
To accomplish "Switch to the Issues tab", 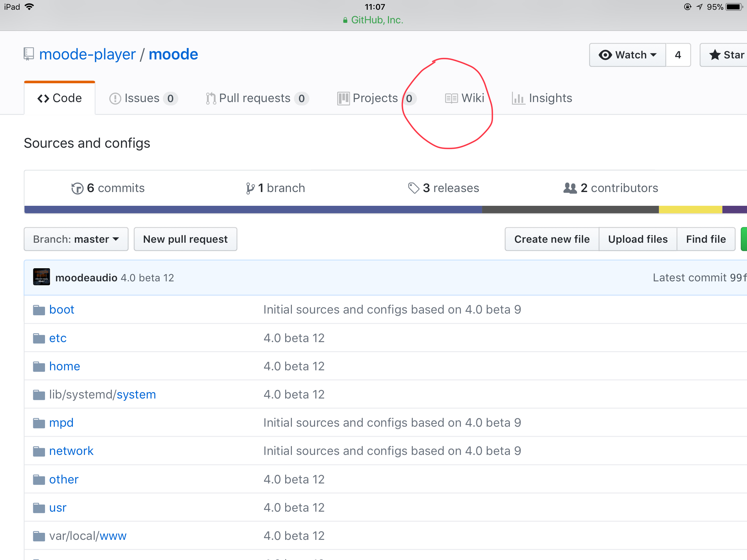I will (x=143, y=98).
